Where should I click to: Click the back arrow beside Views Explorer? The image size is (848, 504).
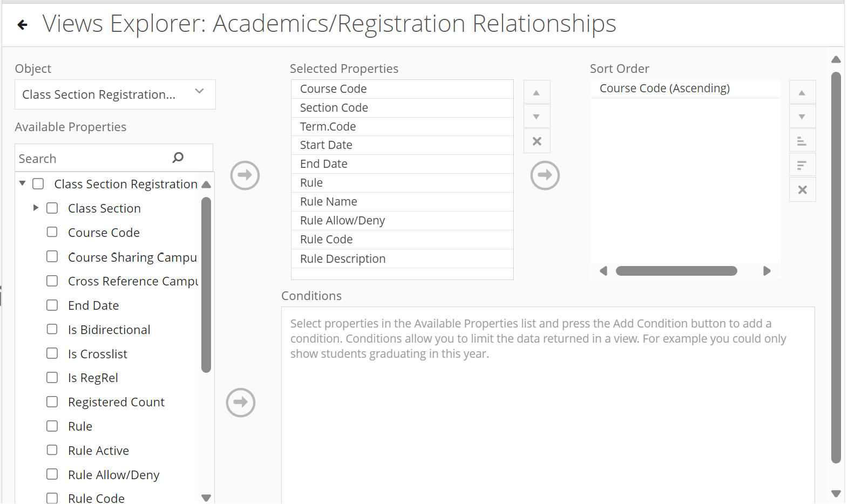click(x=23, y=24)
